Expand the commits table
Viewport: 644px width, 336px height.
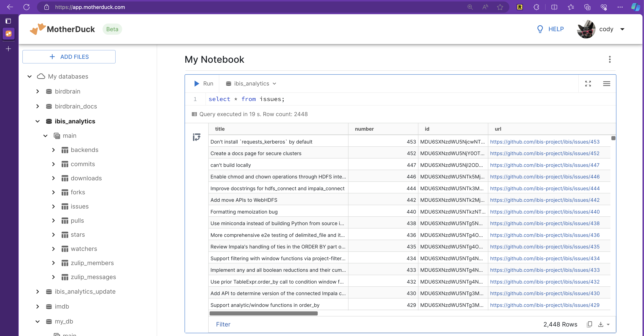pyautogui.click(x=53, y=164)
